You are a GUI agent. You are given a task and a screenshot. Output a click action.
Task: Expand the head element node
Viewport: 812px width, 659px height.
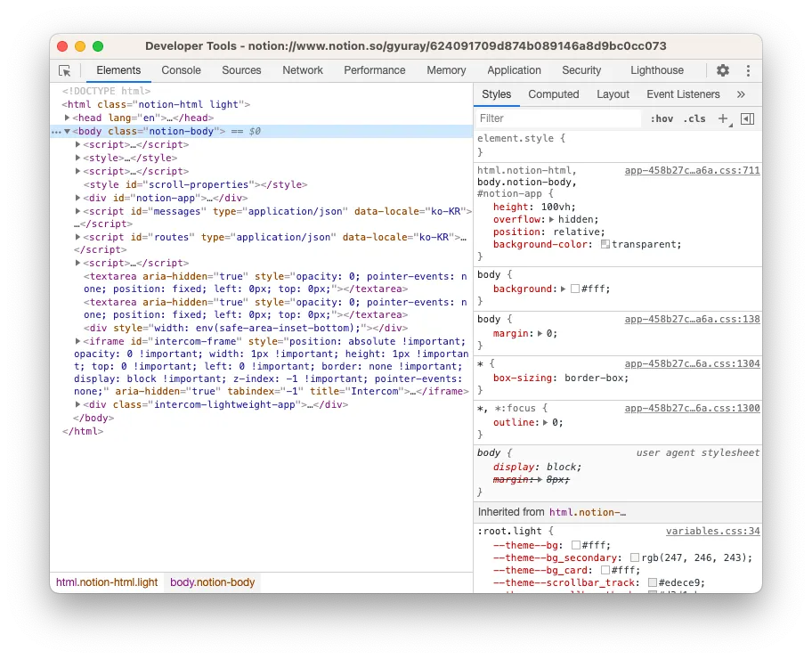pyautogui.click(x=67, y=118)
